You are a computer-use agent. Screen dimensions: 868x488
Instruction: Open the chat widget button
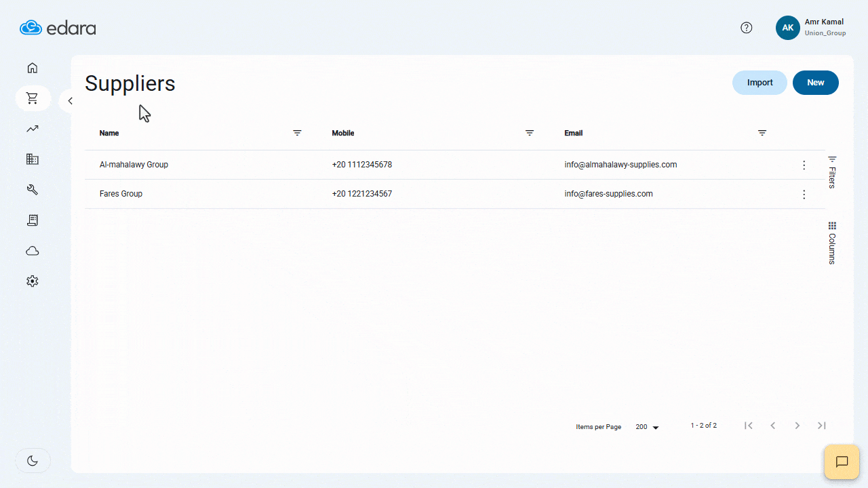coord(842,462)
